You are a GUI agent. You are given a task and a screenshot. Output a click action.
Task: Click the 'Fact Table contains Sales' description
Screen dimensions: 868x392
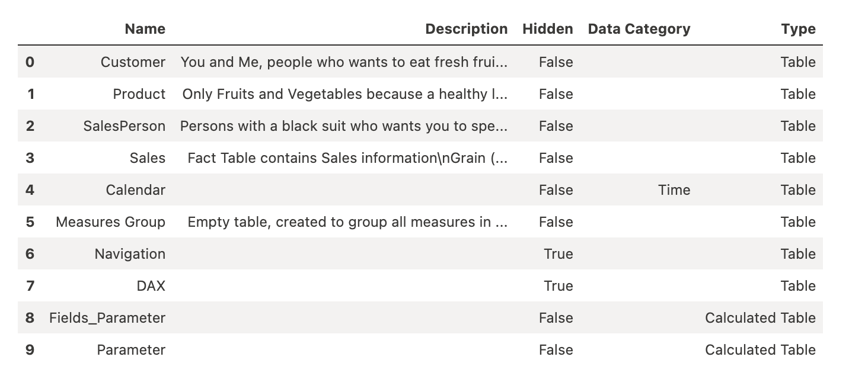coord(347,158)
